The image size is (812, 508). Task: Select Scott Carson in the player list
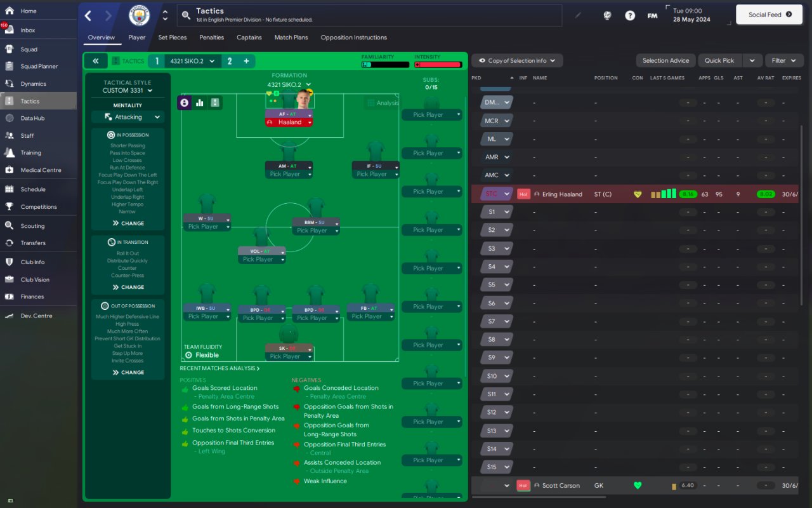pos(561,486)
